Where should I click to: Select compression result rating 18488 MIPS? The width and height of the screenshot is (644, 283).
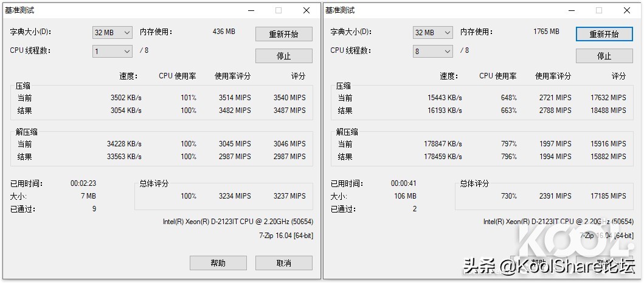(608, 111)
